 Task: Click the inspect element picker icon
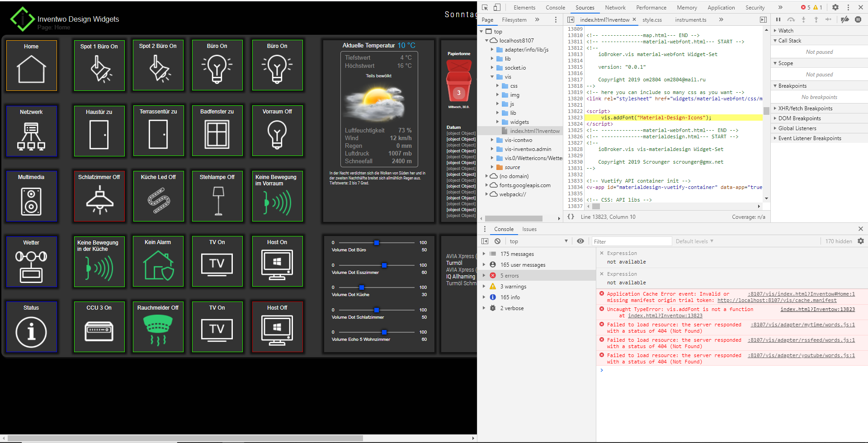485,7
